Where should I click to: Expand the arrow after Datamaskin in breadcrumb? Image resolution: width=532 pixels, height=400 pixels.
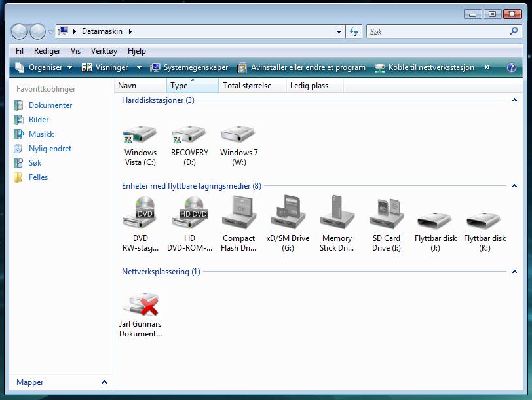[x=130, y=31]
